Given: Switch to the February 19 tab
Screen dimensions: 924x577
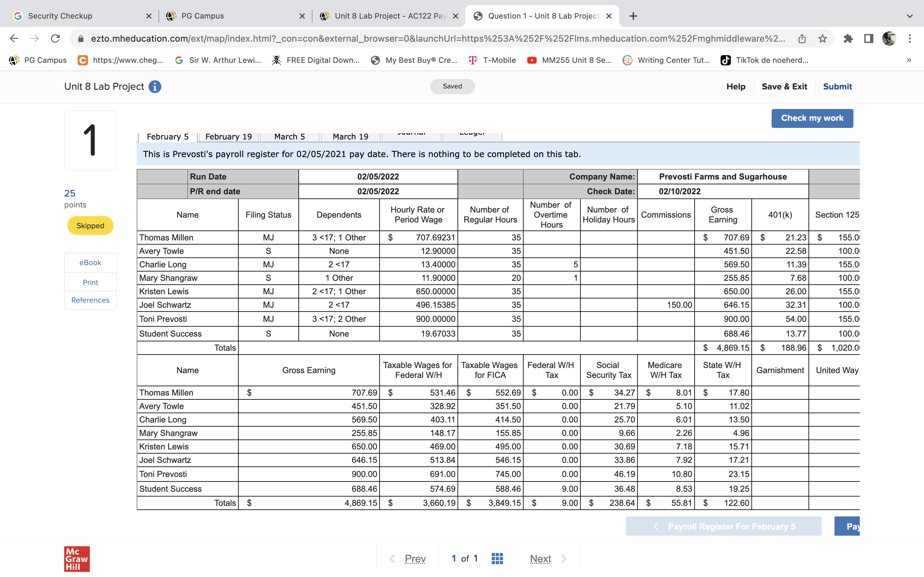Looking at the screenshot, I should (228, 137).
